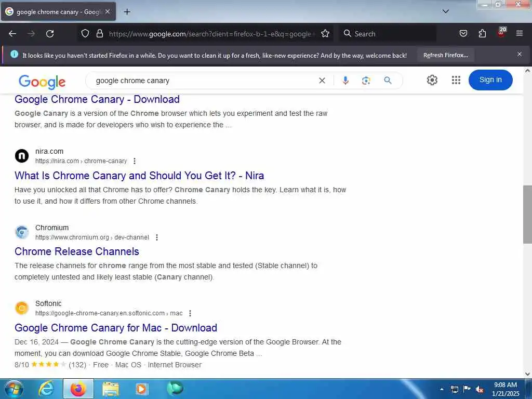Open File Explorer folder taskbar icon
The height and width of the screenshot is (399, 532).
click(x=110, y=390)
